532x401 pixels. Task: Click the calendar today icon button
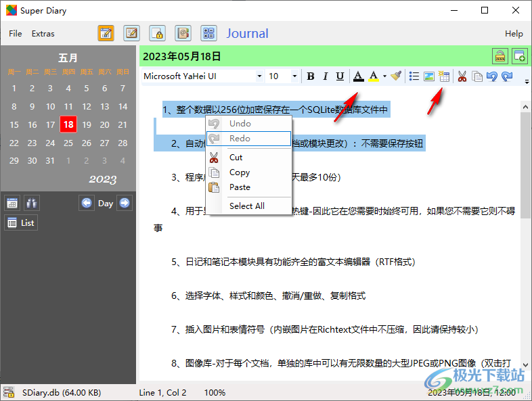click(x=12, y=203)
